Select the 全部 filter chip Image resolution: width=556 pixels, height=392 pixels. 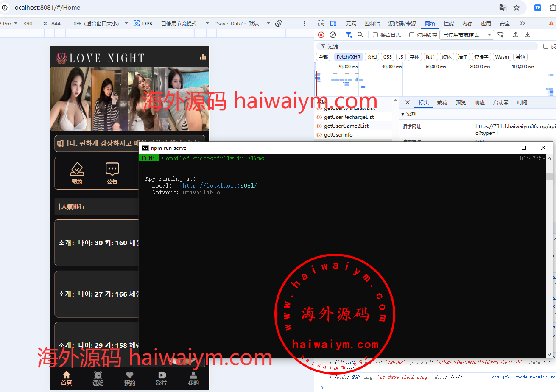tap(323, 57)
